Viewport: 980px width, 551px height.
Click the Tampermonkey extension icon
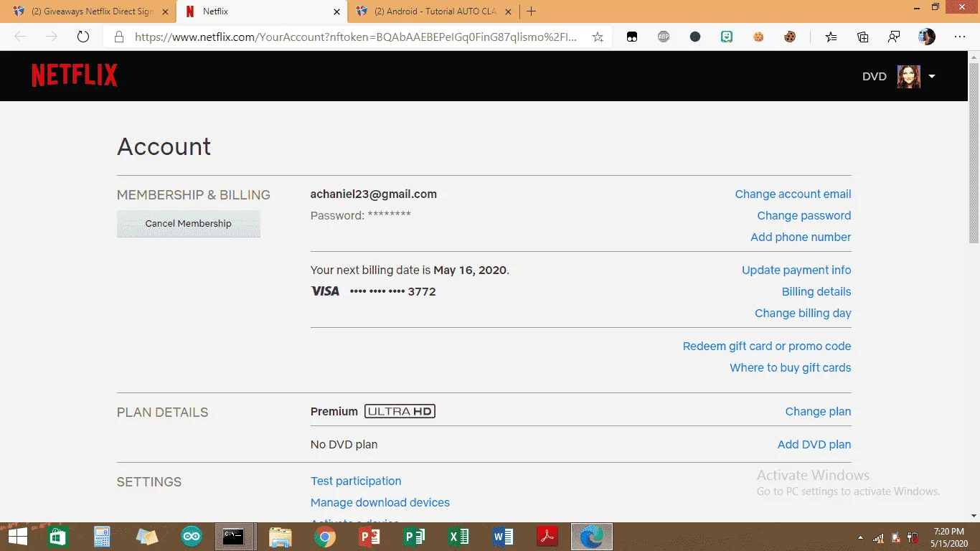pyautogui.click(x=632, y=37)
